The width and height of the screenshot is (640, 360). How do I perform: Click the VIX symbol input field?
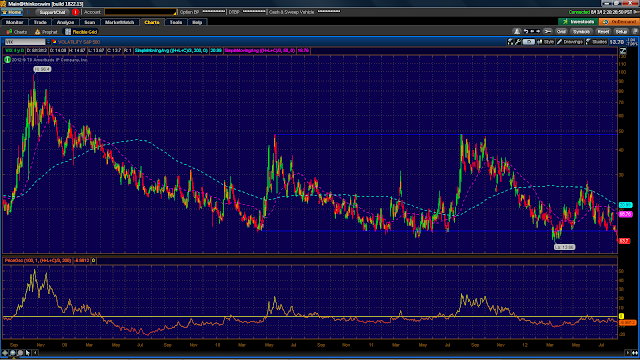click(x=25, y=42)
